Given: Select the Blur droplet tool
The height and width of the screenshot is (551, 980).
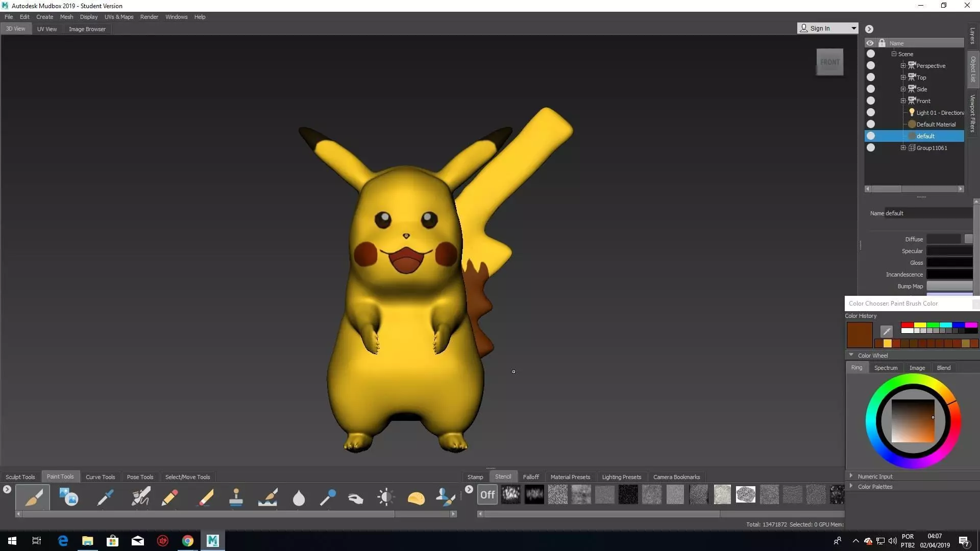Looking at the screenshot, I should point(299,497).
